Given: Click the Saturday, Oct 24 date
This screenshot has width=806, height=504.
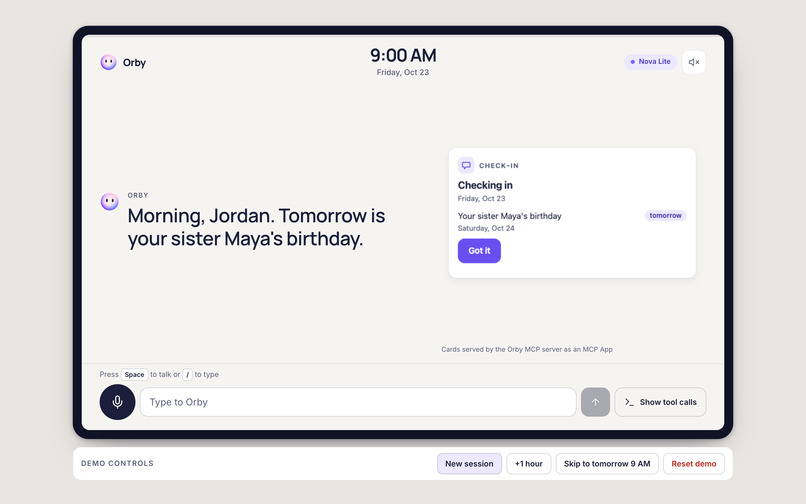Looking at the screenshot, I should pos(486,228).
